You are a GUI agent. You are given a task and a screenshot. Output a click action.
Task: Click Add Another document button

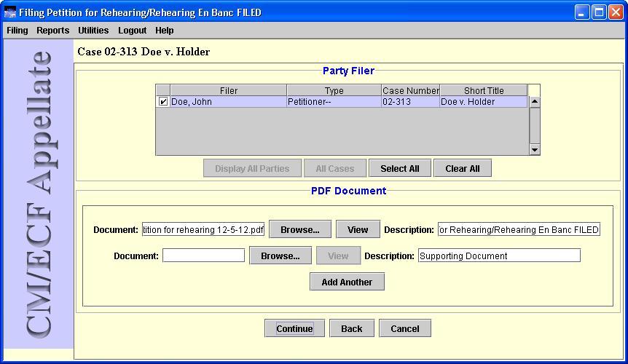click(x=347, y=282)
